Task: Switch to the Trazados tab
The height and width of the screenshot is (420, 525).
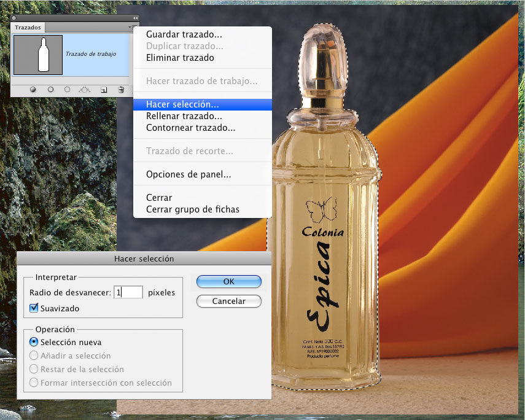Action: [28, 28]
